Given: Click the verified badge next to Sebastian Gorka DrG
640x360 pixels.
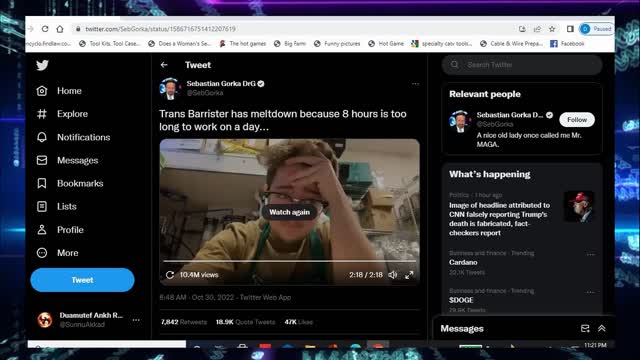Looking at the screenshot, I should 261,84.
